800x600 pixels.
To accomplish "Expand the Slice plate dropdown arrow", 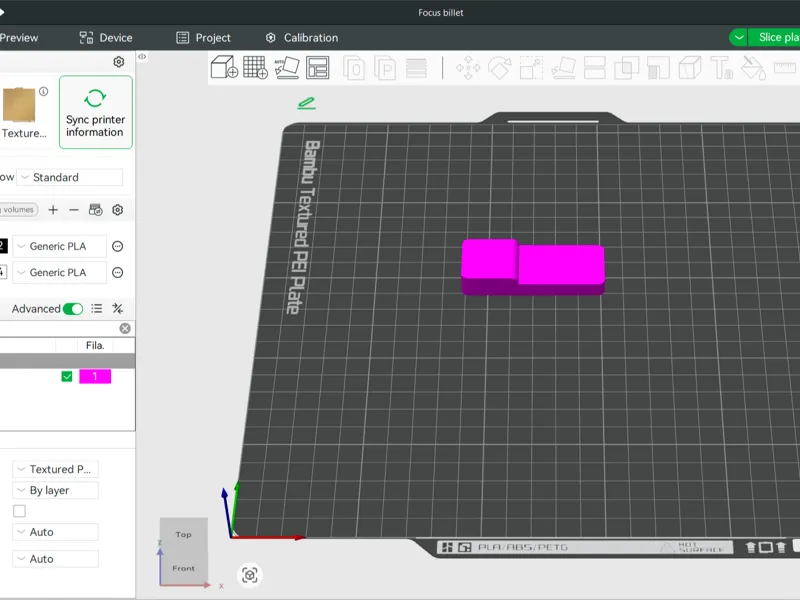I will pyautogui.click(x=738, y=37).
